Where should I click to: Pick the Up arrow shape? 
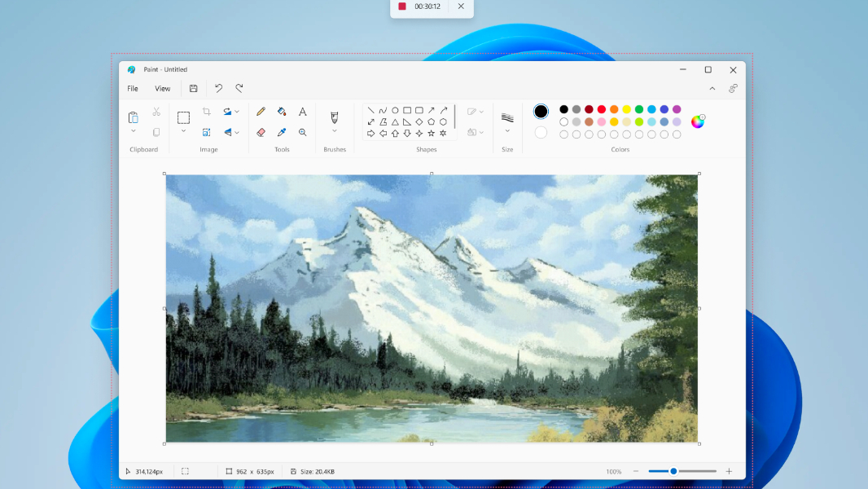(x=395, y=134)
